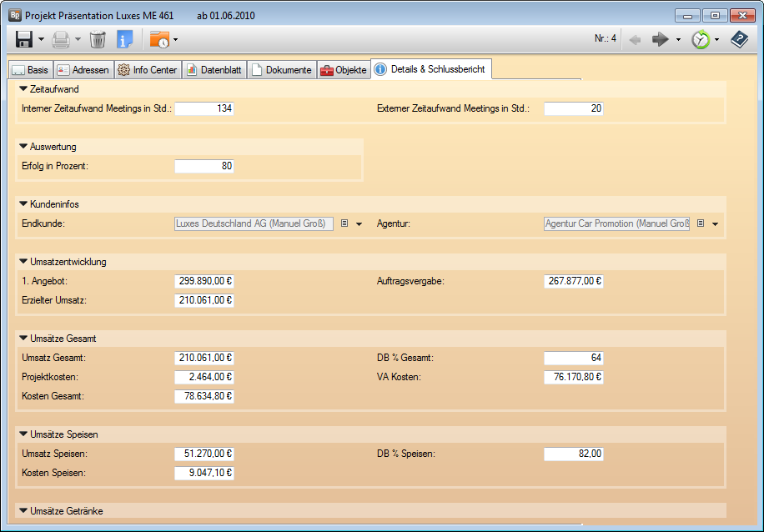Switch to the Basis tab
The width and height of the screenshot is (764, 532).
click(x=30, y=70)
